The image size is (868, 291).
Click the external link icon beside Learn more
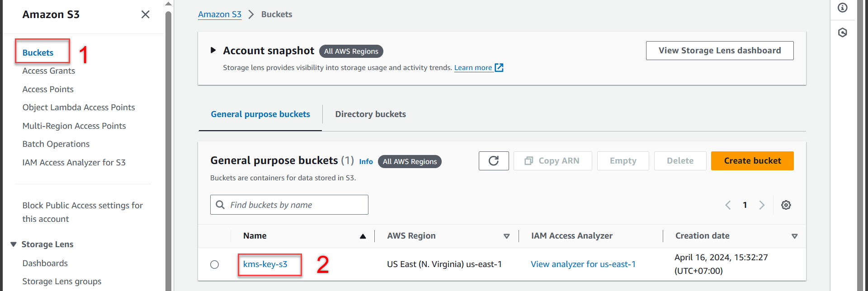coord(499,68)
